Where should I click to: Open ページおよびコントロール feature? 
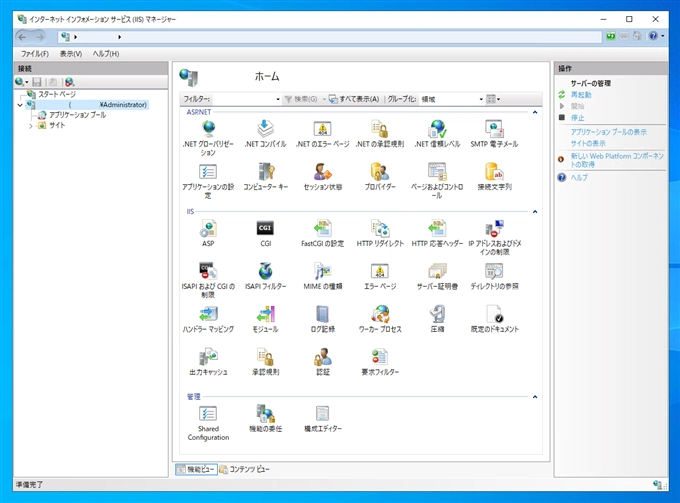click(x=437, y=180)
